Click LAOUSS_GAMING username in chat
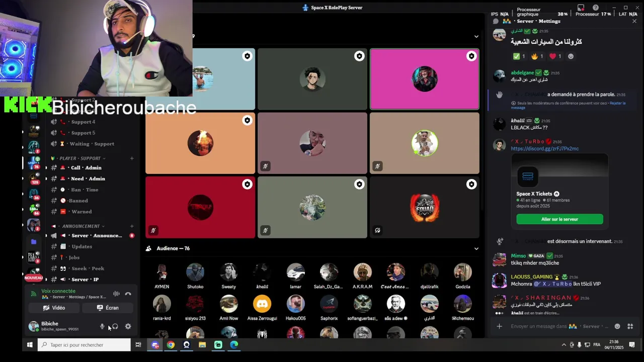This screenshot has height=362, width=644. (x=531, y=277)
